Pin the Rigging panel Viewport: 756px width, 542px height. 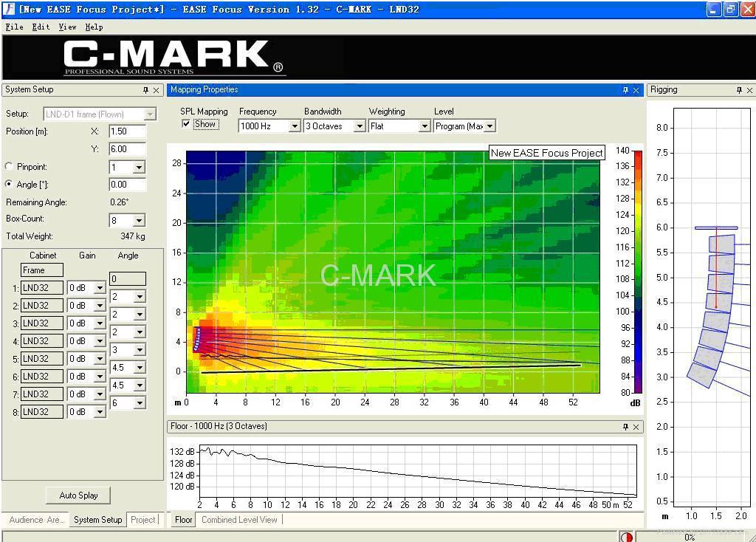click(739, 90)
